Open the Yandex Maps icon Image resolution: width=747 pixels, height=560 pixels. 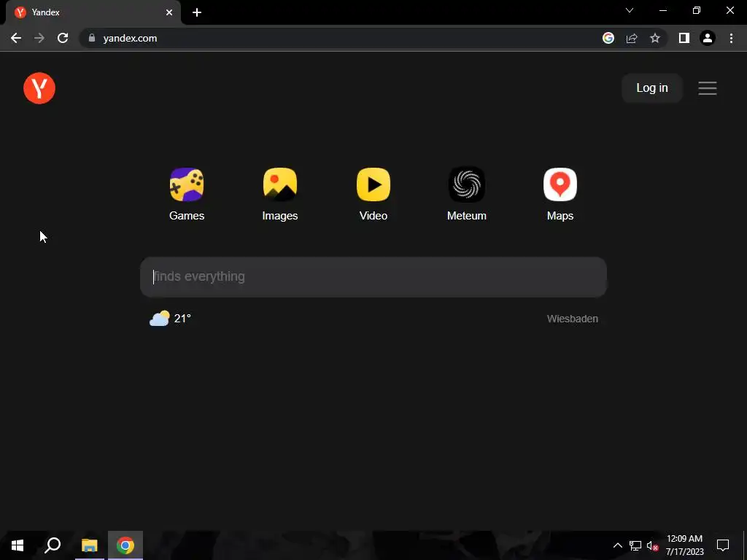pyautogui.click(x=560, y=184)
